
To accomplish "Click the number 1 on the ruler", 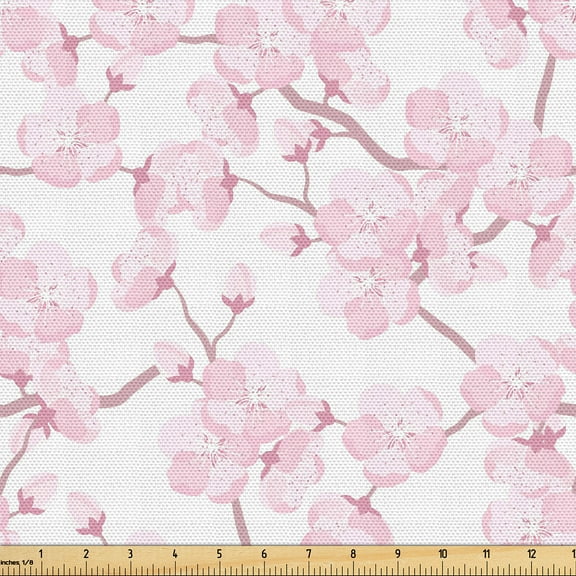I will pyautogui.click(x=41, y=554).
